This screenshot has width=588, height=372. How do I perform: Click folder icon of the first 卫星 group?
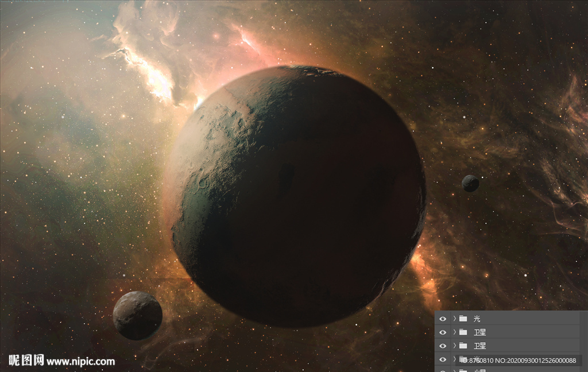[x=463, y=332]
